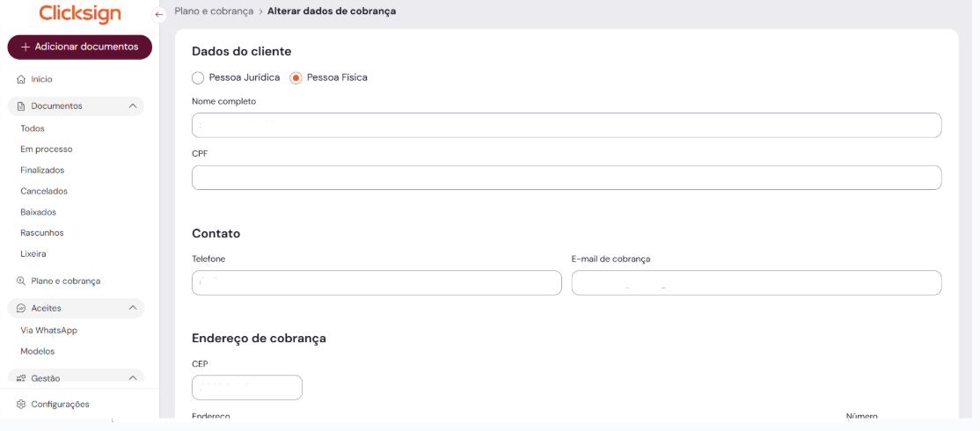Click the Documentos file icon
The height and width of the screenshot is (431, 980).
21,106
